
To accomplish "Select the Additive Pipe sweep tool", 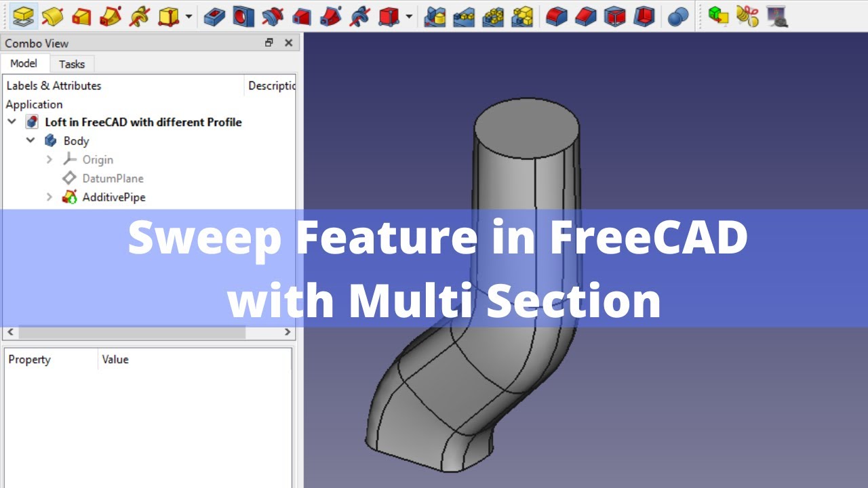I will 111,16.
